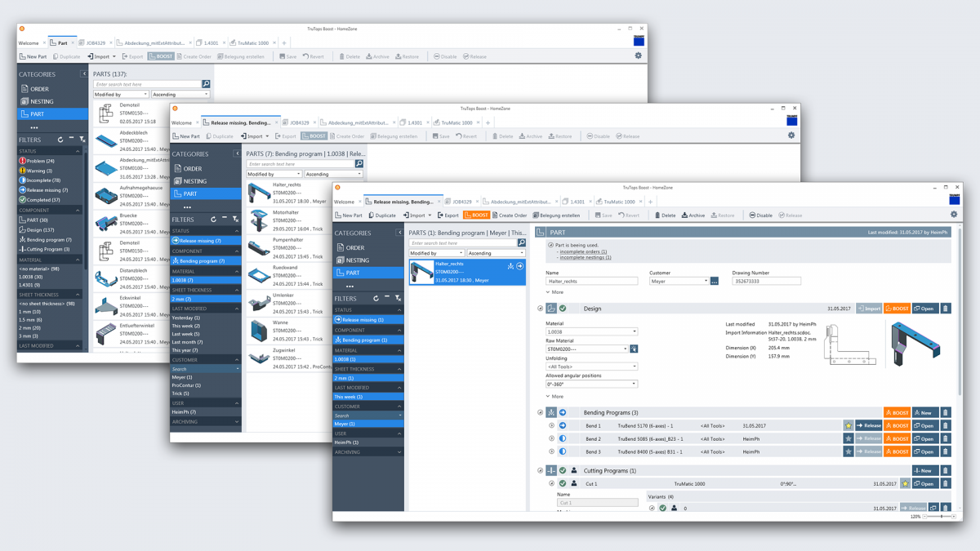Toggle the star favorite on Bend 1

pos(848,424)
